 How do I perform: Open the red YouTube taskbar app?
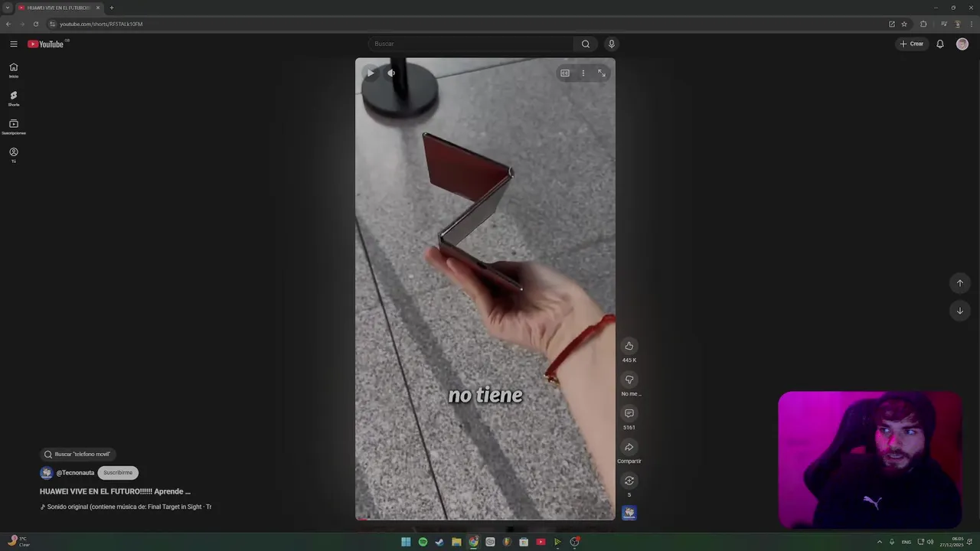[541, 542]
